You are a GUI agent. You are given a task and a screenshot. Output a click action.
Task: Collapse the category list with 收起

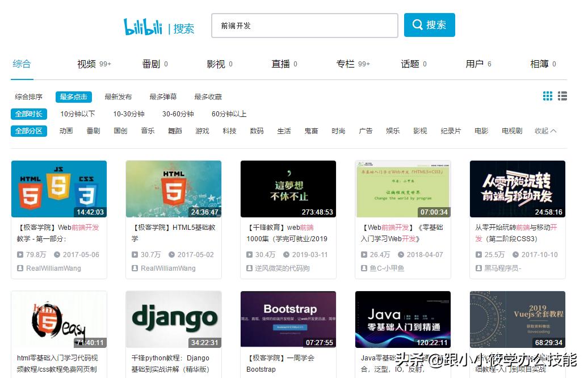pos(545,131)
